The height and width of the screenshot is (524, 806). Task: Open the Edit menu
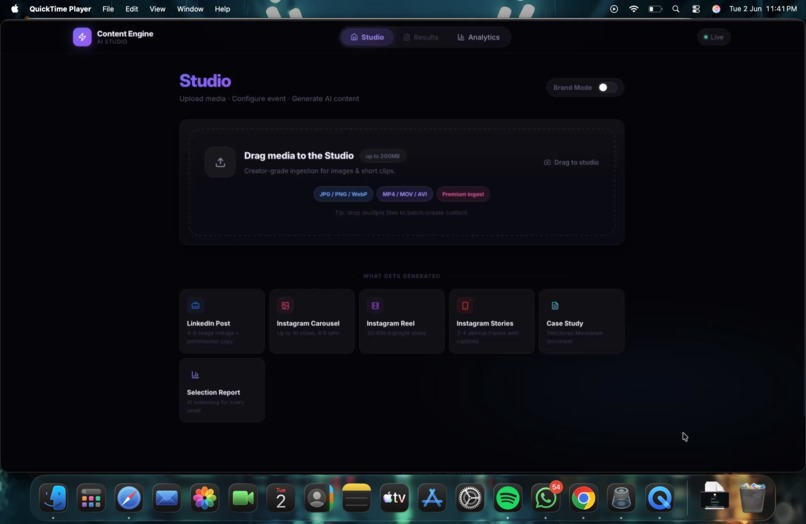pos(132,9)
